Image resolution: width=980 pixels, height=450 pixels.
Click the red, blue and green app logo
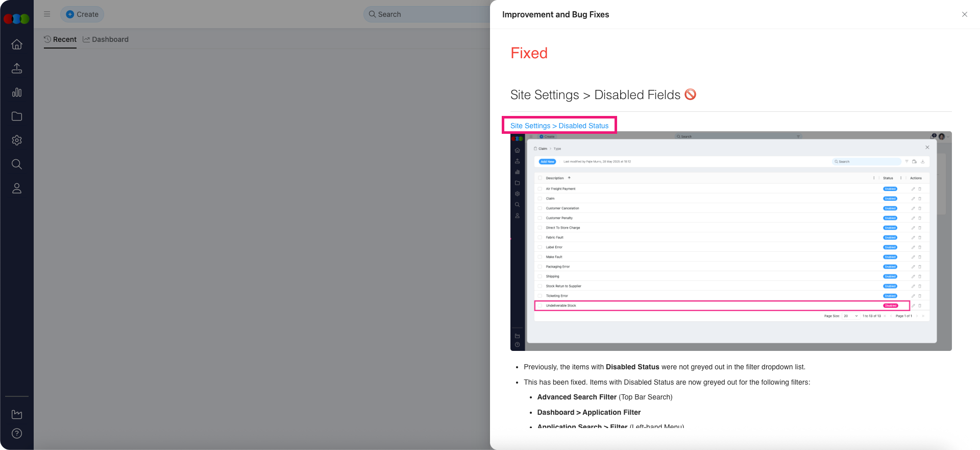coord(16,19)
